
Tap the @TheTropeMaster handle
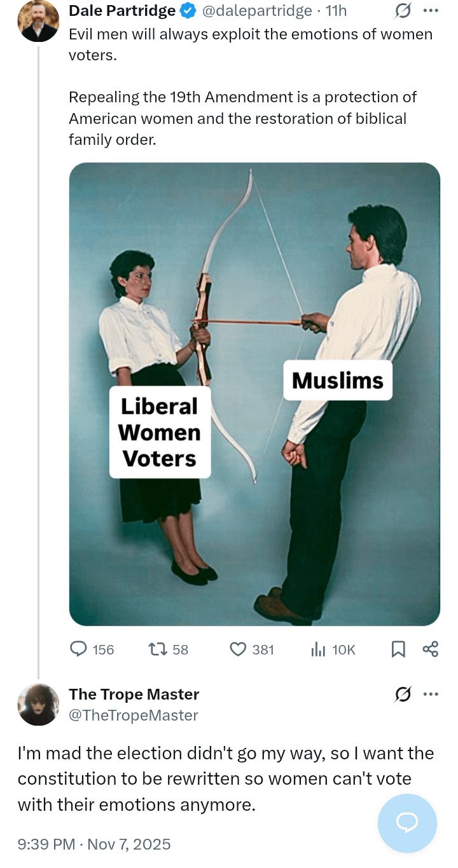[134, 715]
